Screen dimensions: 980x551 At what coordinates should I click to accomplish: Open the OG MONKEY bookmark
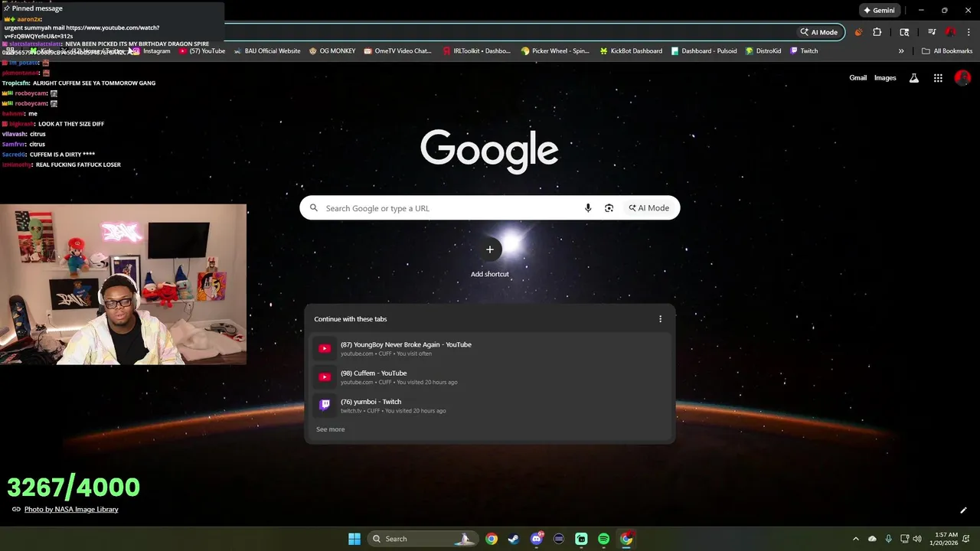tap(332, 51)
